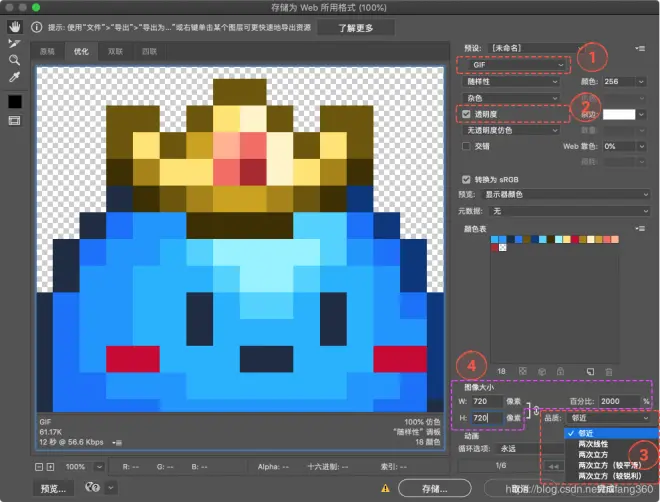Open the download speed menu icon

[117, 443]
